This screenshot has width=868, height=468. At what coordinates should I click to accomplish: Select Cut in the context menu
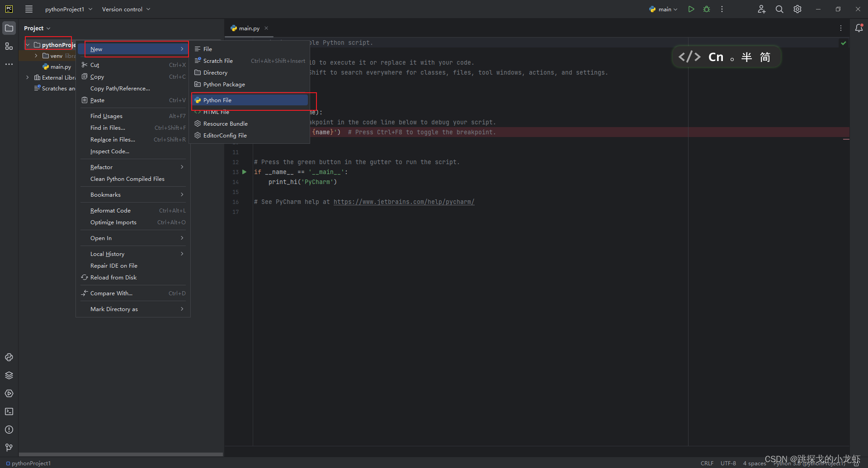tap(133, 65)
